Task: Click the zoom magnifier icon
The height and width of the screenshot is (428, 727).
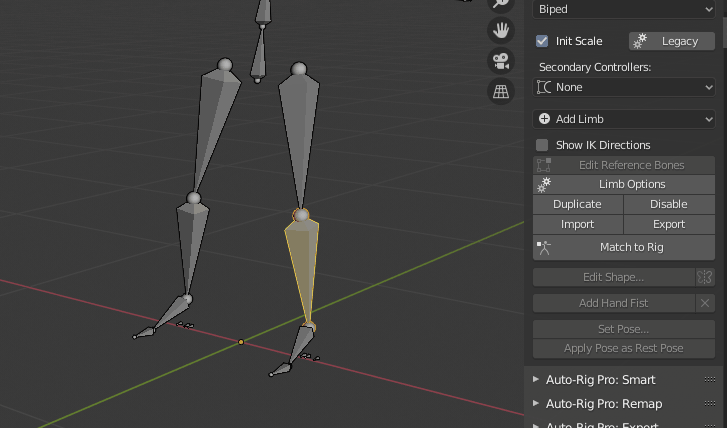Action: (x=501, y=4)
